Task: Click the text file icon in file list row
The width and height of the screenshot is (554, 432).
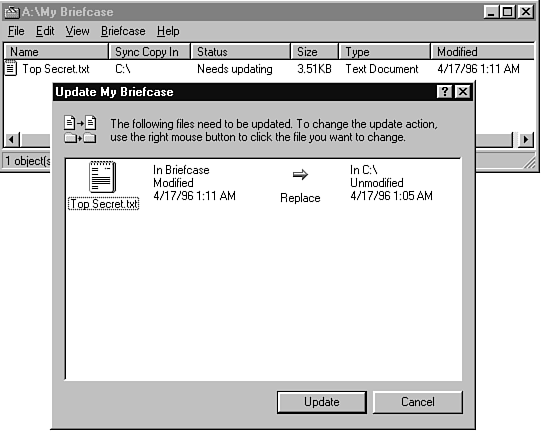Action: 11,69
